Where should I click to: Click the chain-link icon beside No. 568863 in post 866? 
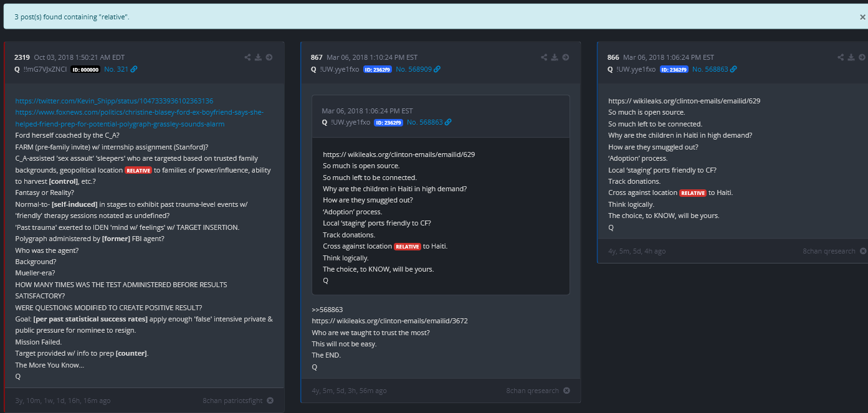click(x=733, y=69)
